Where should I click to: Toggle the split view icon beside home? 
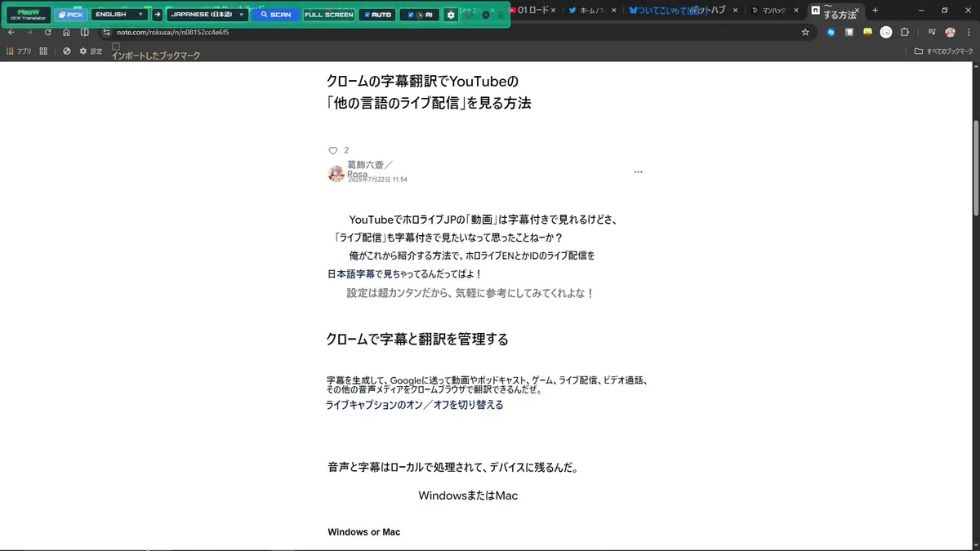[85, 32]
